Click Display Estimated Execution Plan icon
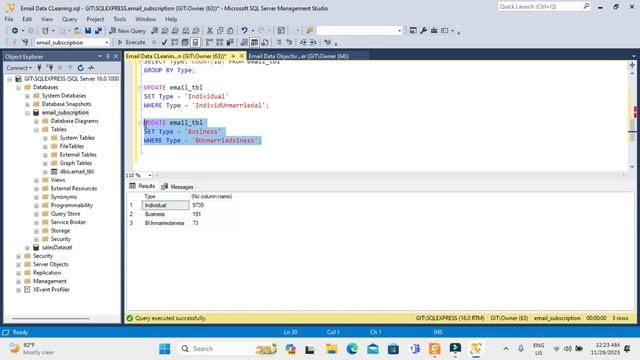This screenshot has height=360, width=640. click(175, 42)
